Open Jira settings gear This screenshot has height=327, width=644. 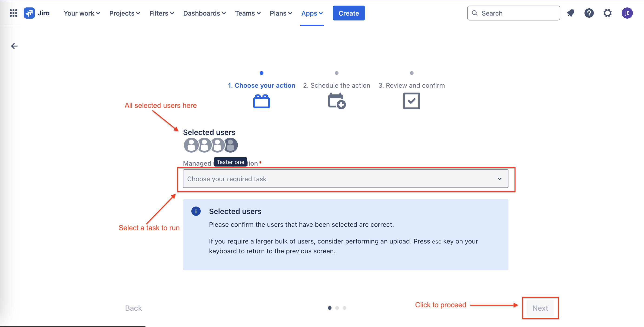(607, 13)
